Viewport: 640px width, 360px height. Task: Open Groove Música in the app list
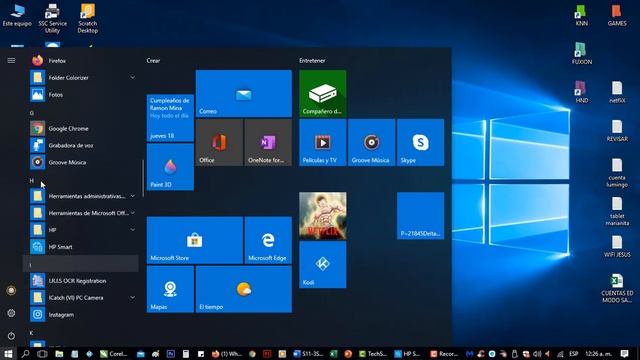point(80,162)
